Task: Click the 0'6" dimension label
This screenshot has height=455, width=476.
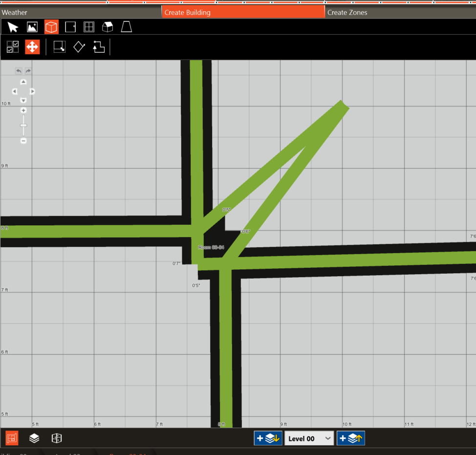Action: coord(246,232)
